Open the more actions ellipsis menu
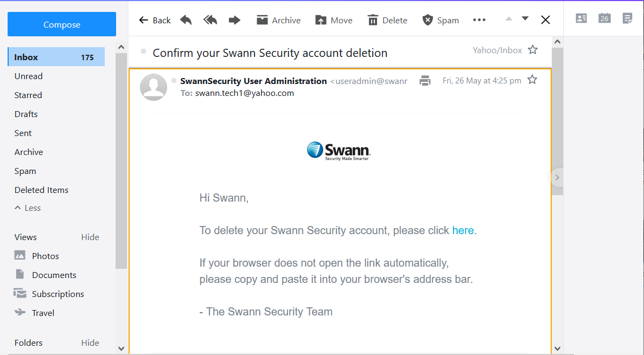The image size is (644, 355). click(x=479, y=20)
